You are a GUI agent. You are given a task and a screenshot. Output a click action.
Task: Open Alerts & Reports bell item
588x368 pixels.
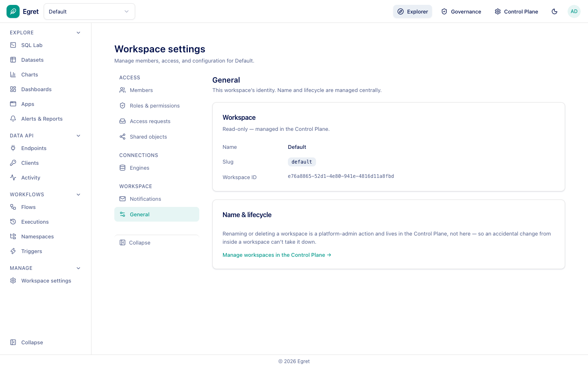pos(45,119)
